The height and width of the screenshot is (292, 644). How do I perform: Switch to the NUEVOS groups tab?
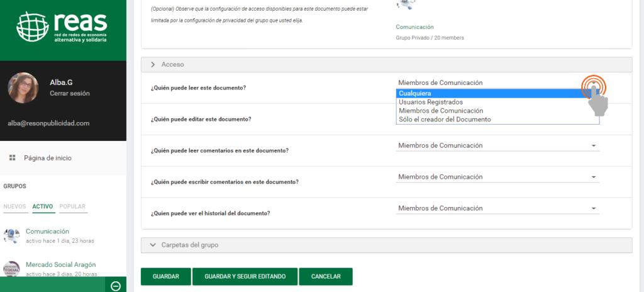(14, 207)
